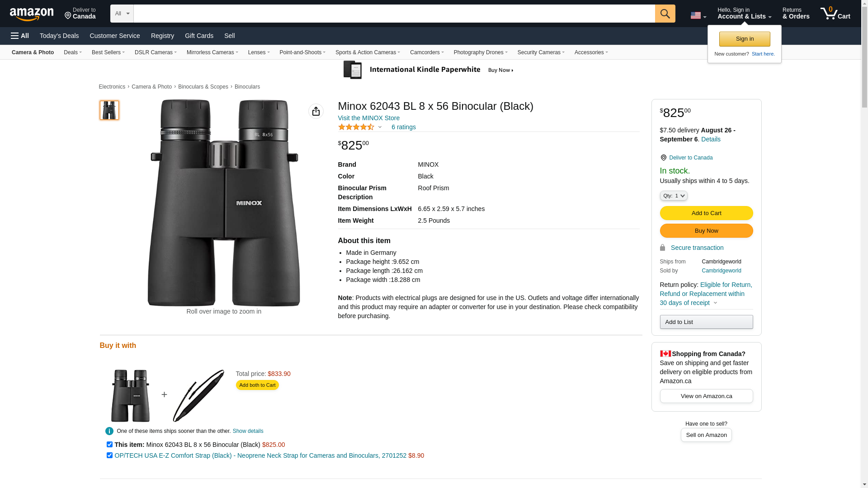The image size is (868, 488).
Task: Open Today's Deals in navigation bar
Action: point(59,36)
